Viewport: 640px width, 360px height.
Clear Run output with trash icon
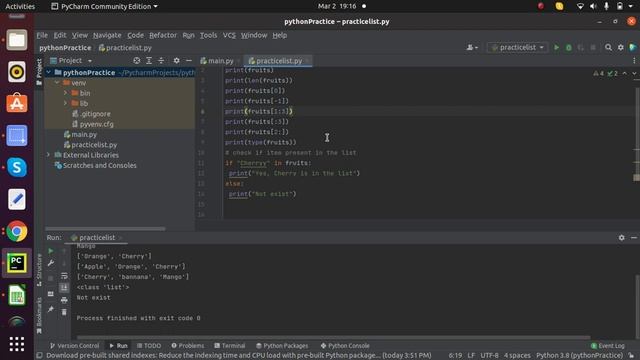click(x=64, y=313)
